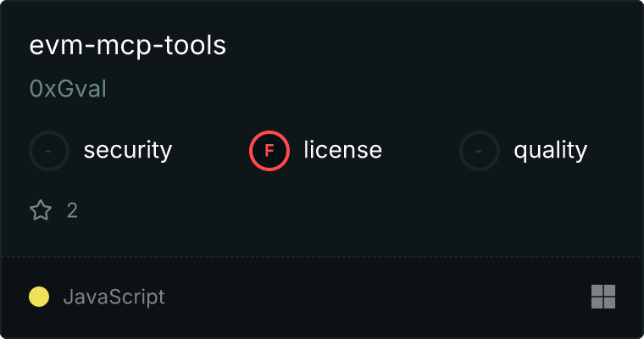This screenshot has height=339, width=644.
Task: Click the yellow JavaScript language dot
Action: tap(39, 297)
